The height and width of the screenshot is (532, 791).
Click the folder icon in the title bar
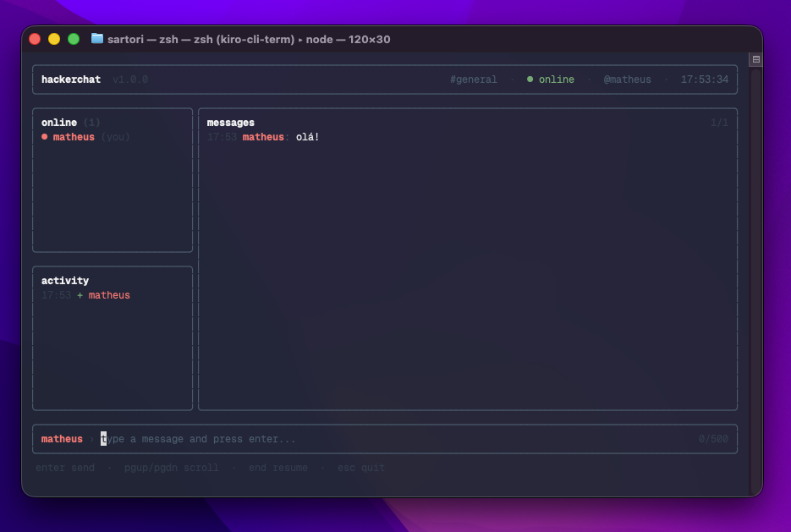click(x=96, y=39)
